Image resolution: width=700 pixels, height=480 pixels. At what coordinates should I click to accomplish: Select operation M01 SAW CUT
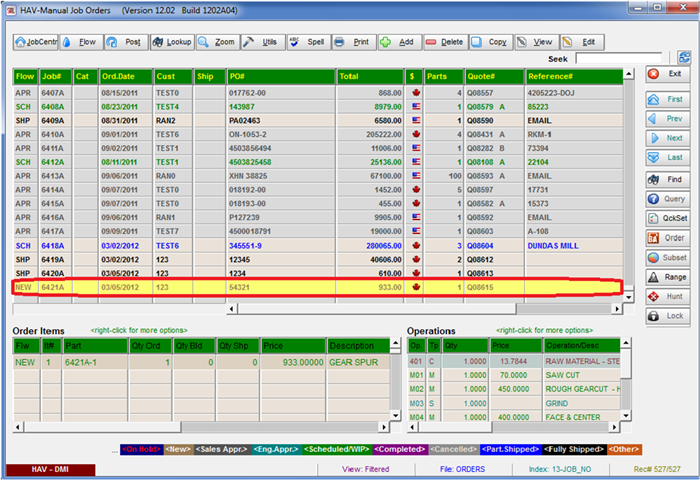[x=514, y=375]
